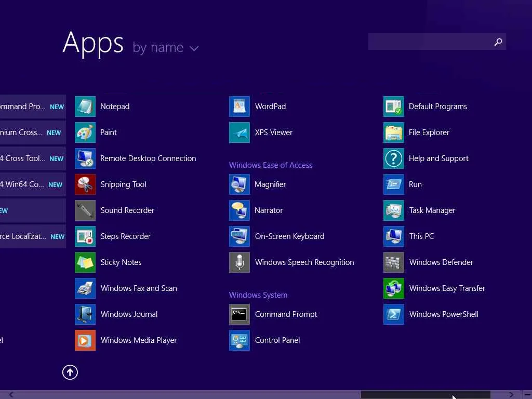Open Windows PowerShell icon
The height and width of the screenshot is (399, 532).
(394, 314)
